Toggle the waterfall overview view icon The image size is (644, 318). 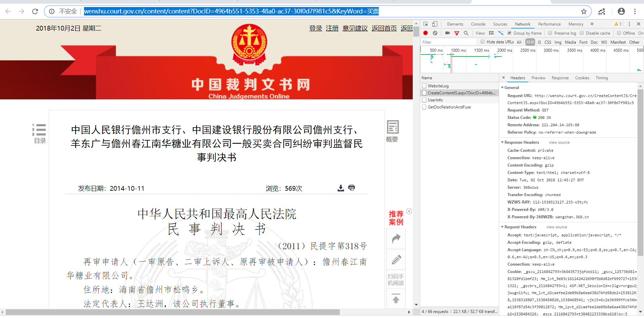tap(500, 33)
